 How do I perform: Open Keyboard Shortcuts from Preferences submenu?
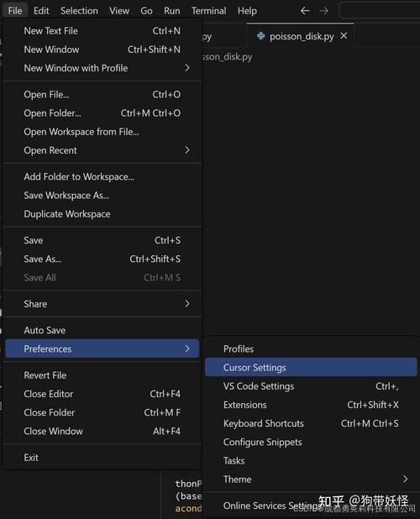pos(311,423)
